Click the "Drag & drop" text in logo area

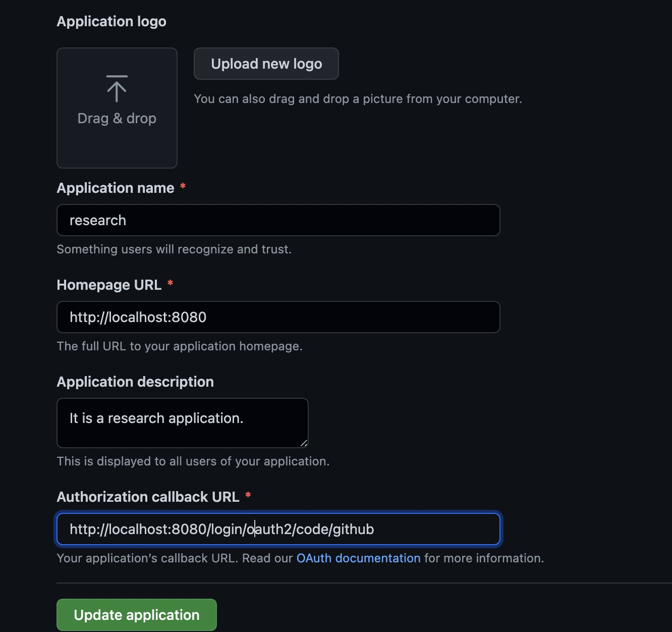click(x=117, y=119)
